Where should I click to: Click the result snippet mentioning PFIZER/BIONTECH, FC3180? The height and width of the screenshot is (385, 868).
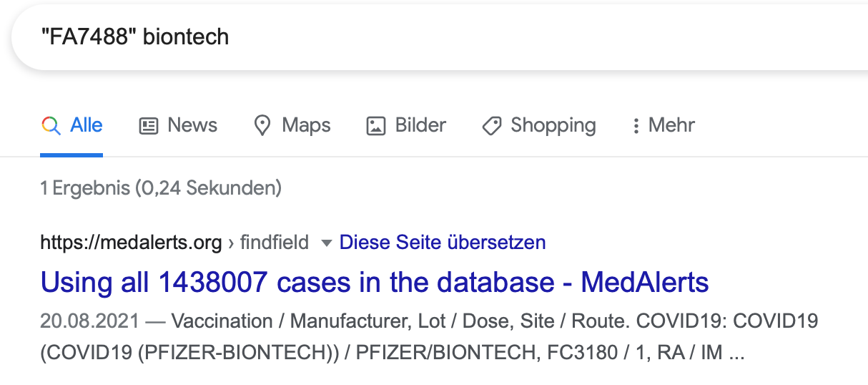click(x=429, y=337)
